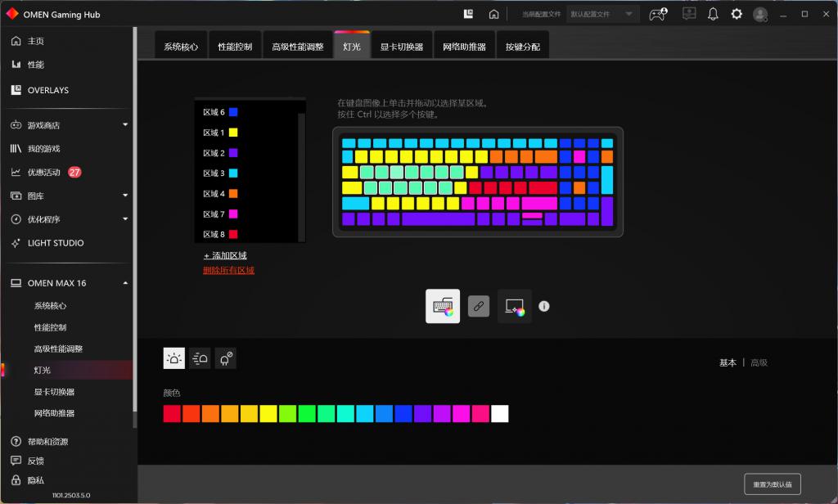Pick the orange color swatch

click(x=210, y=414)
